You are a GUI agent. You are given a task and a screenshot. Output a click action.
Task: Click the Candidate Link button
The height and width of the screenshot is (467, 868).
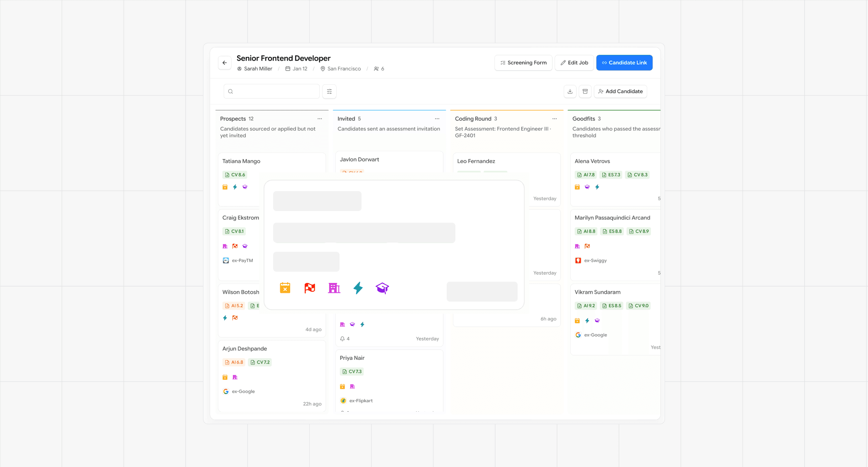[x=624, y=62]
